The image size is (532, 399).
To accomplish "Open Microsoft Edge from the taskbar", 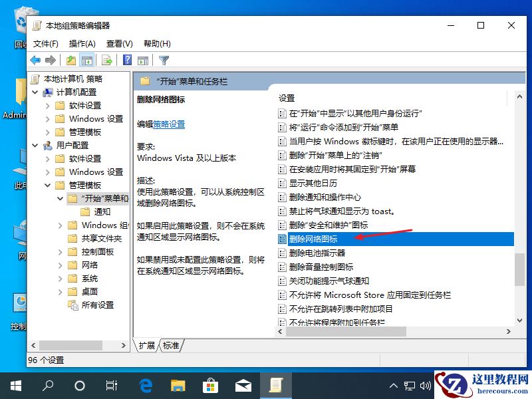I will click(x=146, y=385).
